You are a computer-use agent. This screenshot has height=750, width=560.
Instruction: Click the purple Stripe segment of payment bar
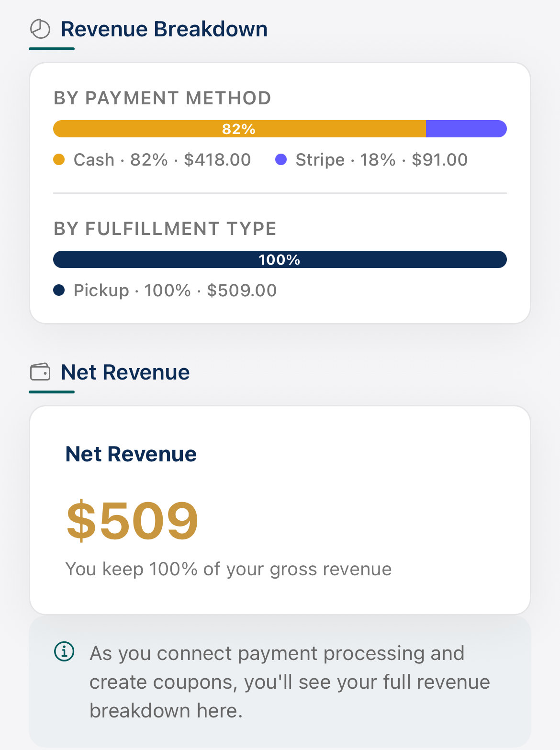pyautogui.click(x=466, y=129)
